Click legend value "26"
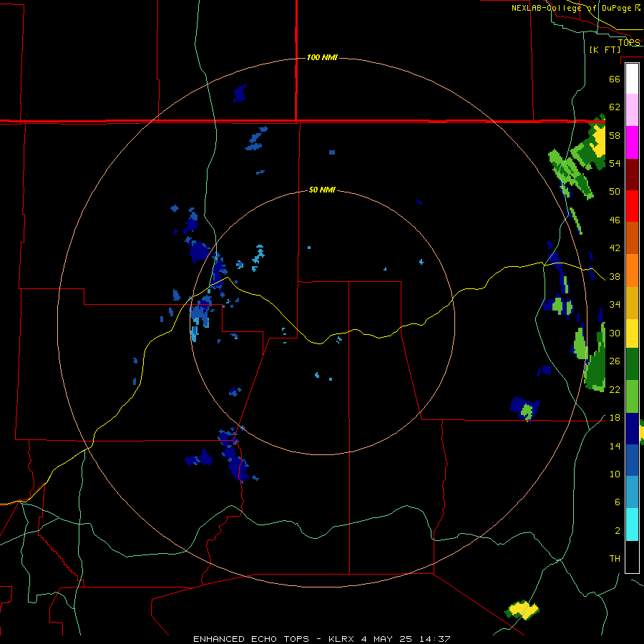The image size is (644, 644). pyautogui.click(x=615, y=361)
